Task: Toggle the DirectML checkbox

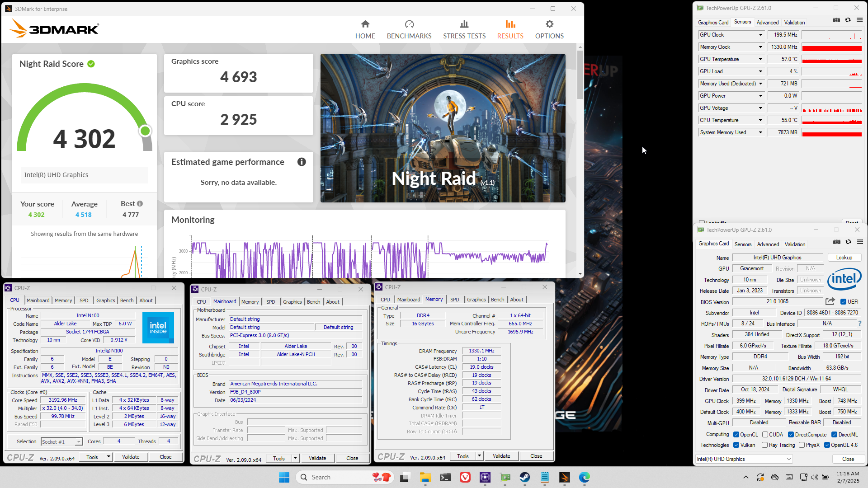Action: tap(834, 435)
